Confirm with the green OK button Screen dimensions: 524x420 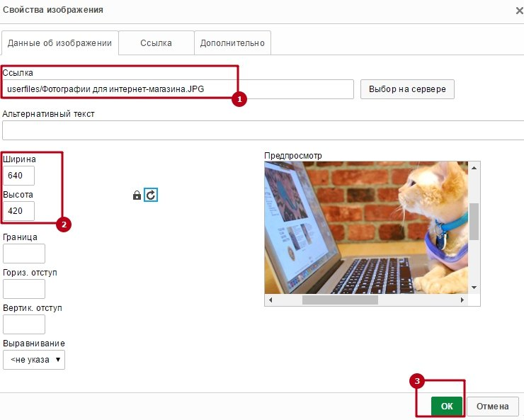(x=447, y=406)
